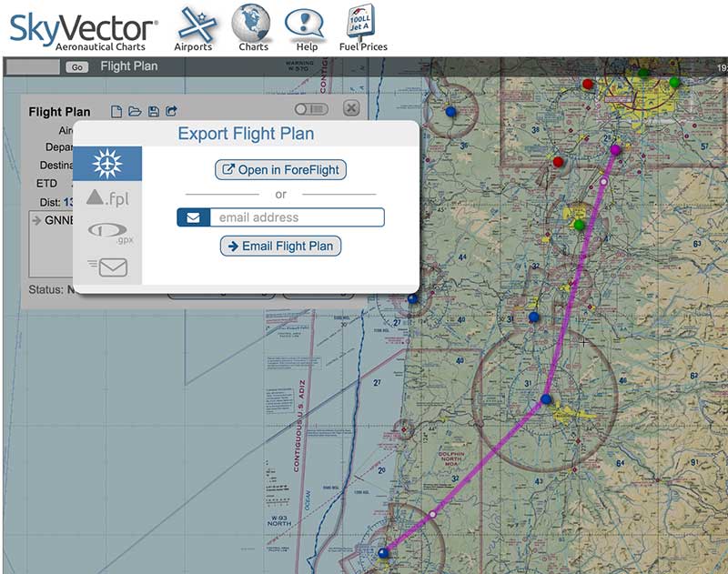
Task: Click the envelope icon beside email field
Action: (x=194, y=217)
